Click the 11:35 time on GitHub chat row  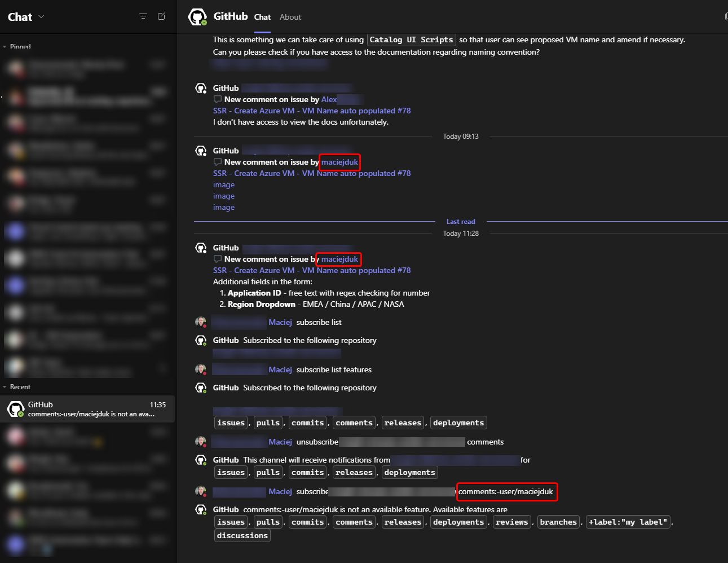click(158, 404)
